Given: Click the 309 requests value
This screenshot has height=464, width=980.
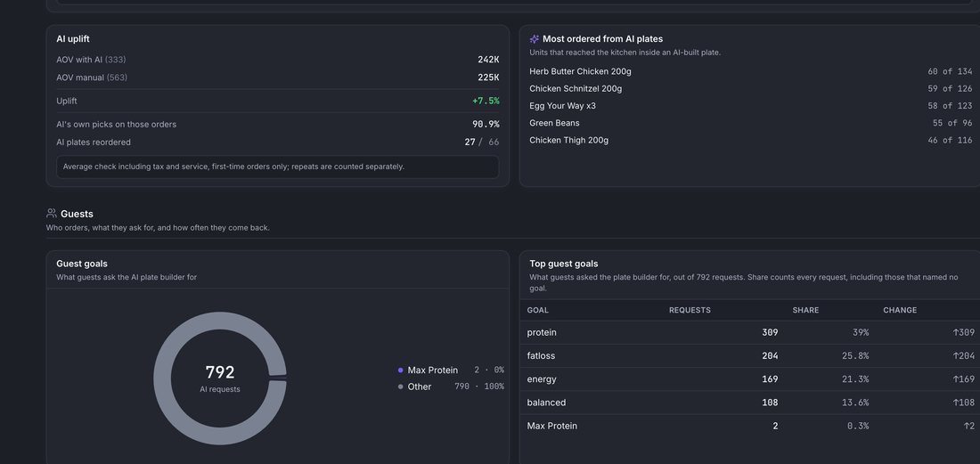Looking at the screenshot, I should 770,333.
